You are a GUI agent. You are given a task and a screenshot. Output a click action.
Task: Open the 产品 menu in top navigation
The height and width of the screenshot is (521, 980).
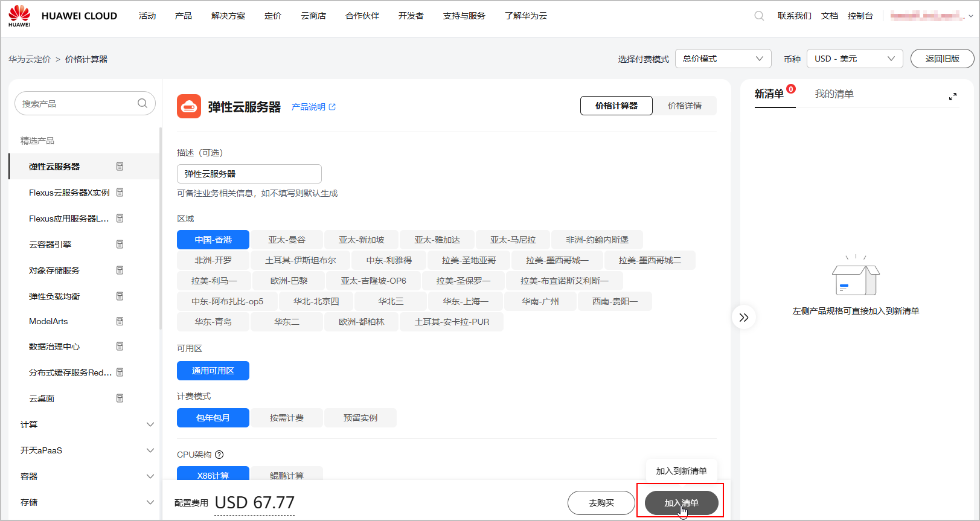point(184,16)
